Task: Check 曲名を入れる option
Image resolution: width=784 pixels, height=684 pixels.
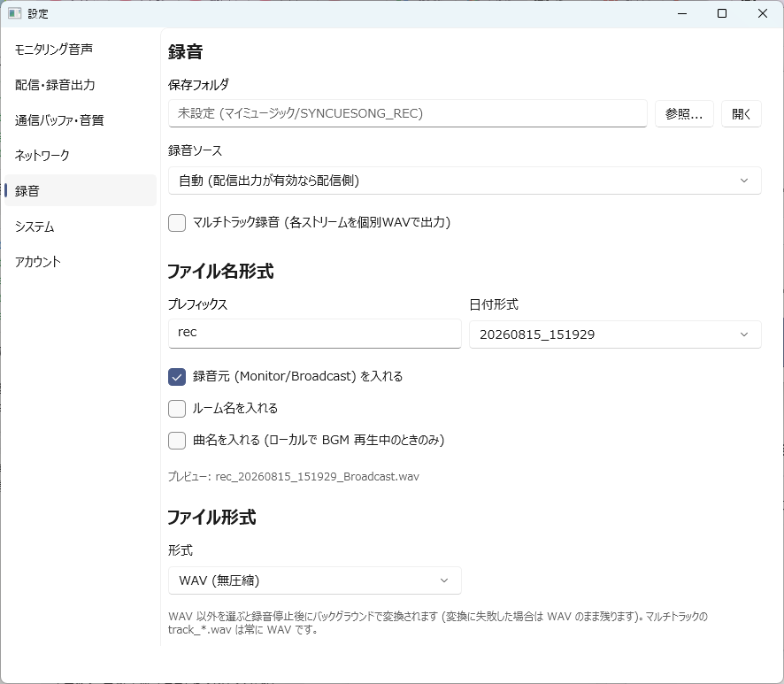Action: pos(177,441)
